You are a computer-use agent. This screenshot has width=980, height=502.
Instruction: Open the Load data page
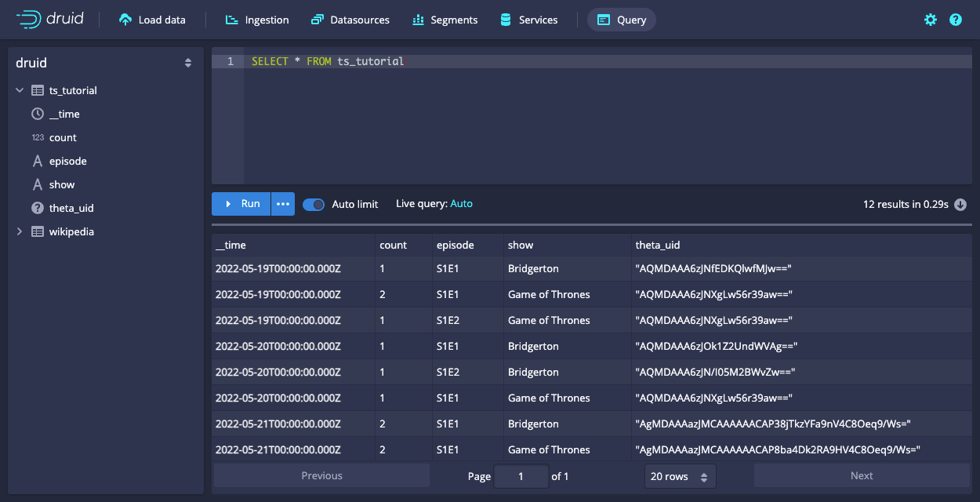152,20
